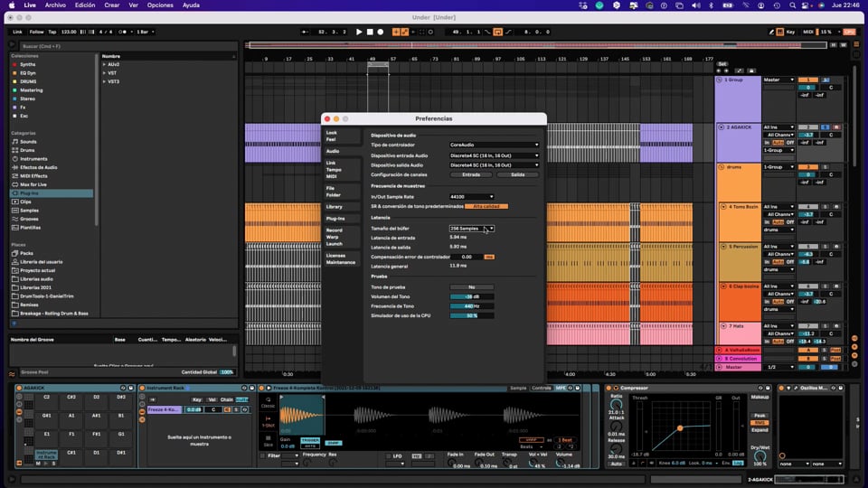Solo the 2 AGAKICK track
The image size is (868, 488).
[825, 127]
